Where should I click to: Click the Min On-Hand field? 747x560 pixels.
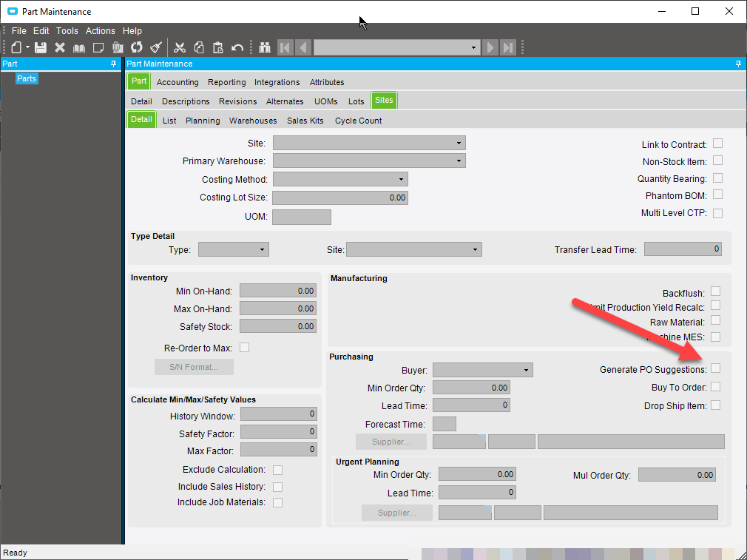[278, 291]
